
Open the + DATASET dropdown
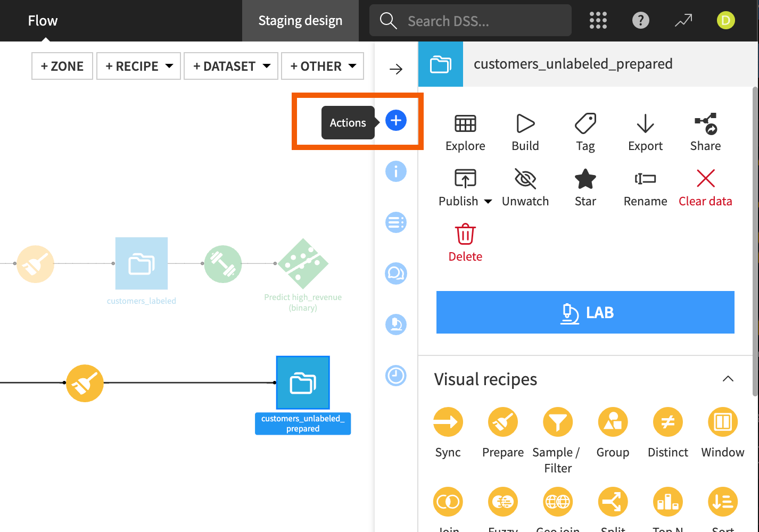[x=231, y=66]
